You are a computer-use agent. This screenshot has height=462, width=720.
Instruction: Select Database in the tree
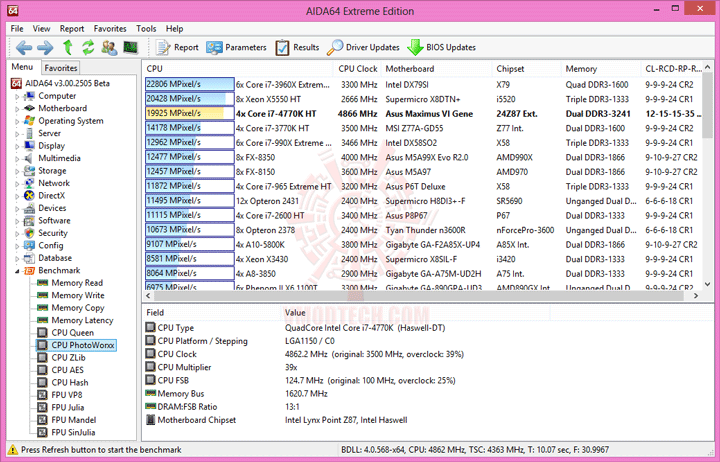click(55, 258)
